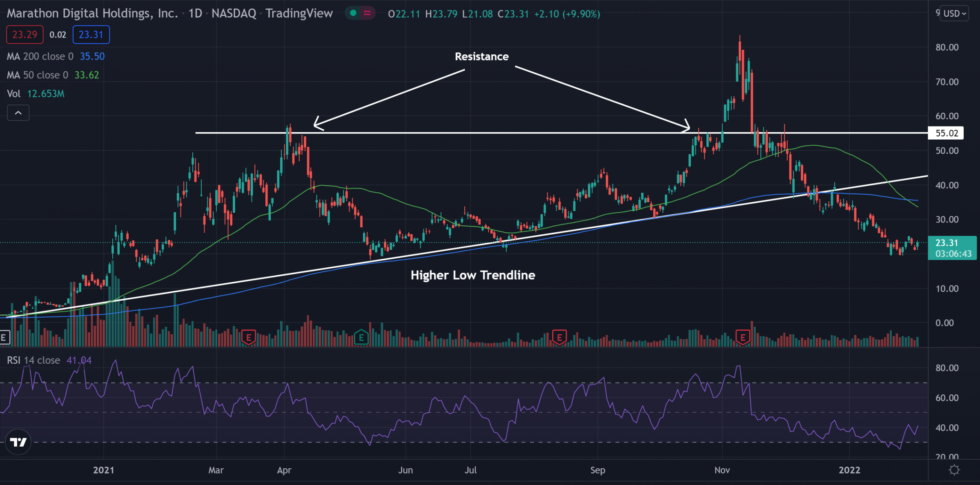Click the Marathon Digital Holdings symbol title

click(x=92, y=13)
